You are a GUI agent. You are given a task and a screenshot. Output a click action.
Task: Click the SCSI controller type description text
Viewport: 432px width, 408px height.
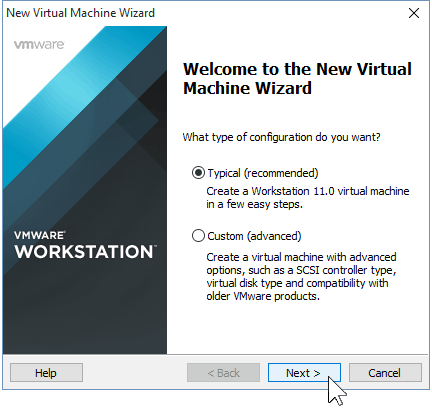click(301, 277)
